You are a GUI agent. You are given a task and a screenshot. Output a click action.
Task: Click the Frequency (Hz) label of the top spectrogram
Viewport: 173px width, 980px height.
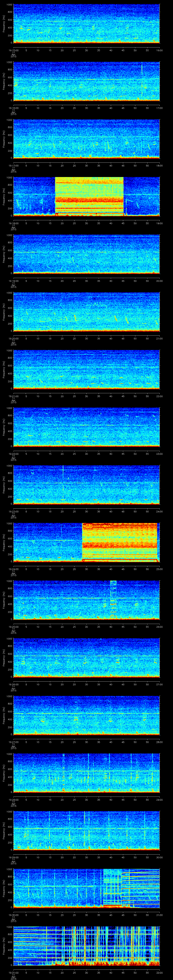pos(4,24)
